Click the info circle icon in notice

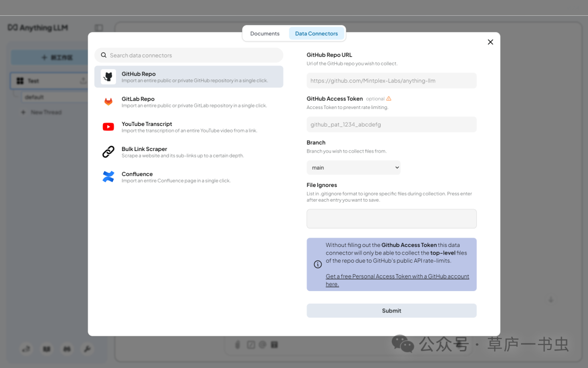click(317, 264)
